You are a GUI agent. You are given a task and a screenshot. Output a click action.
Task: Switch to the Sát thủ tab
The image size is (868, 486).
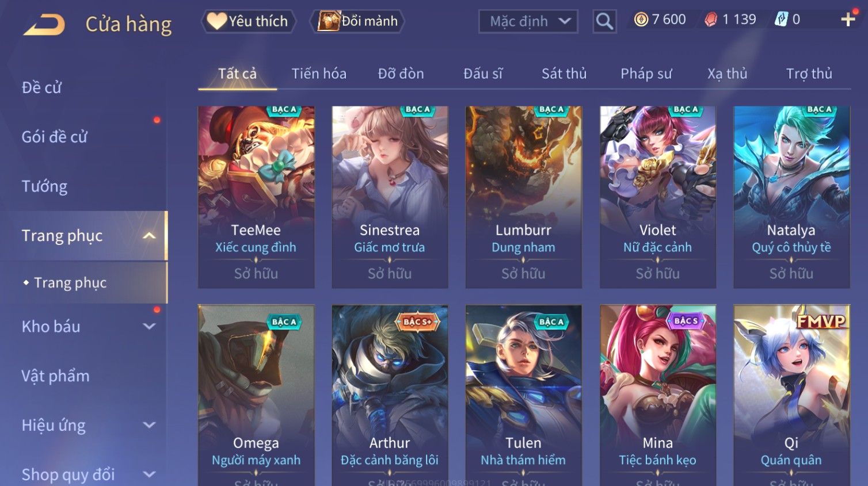click(x=564, y=74)
